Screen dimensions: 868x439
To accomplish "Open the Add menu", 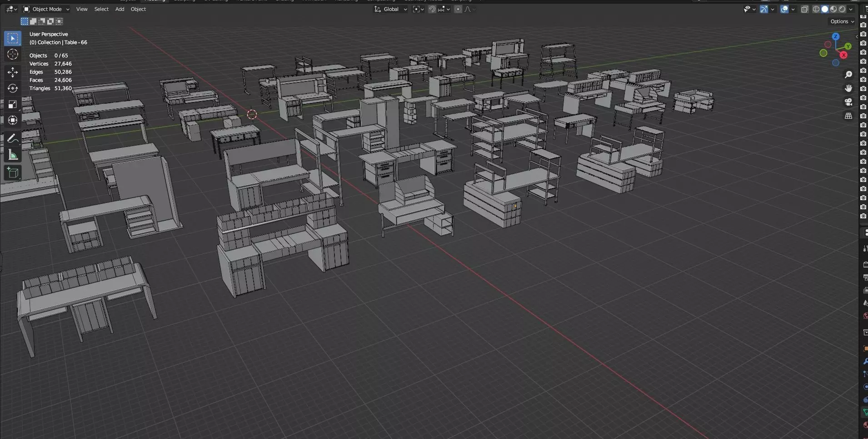I will point(120,9).
